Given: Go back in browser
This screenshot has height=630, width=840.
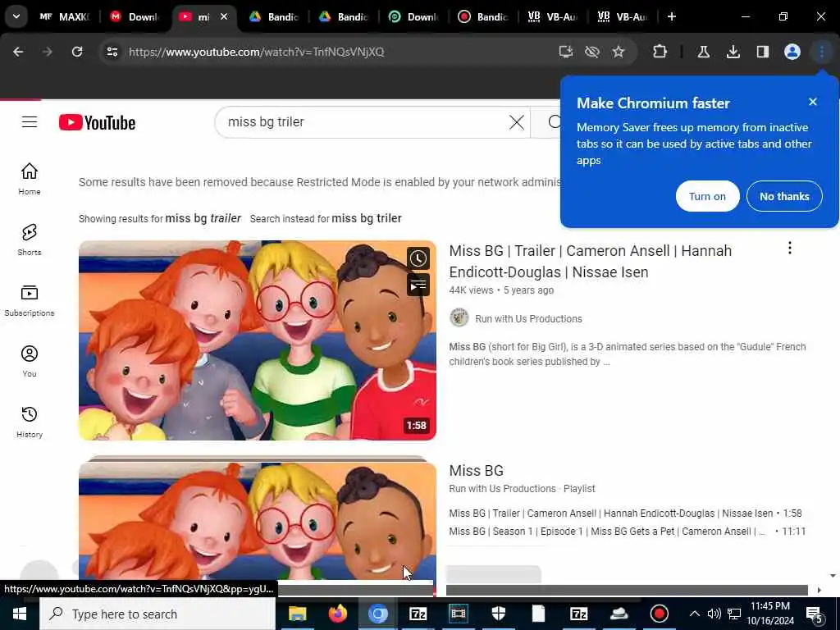Looking at the screenshot, I should pyautogui.click(x=18, y=52).
